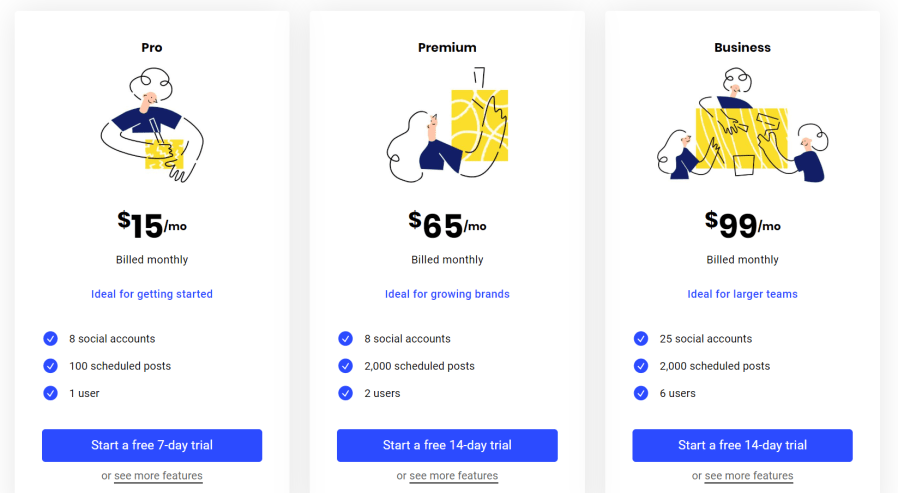Screen dimensions: 898x493
Task: Click checkmark icon beside 1 user
Action: (x=50, y=393)
